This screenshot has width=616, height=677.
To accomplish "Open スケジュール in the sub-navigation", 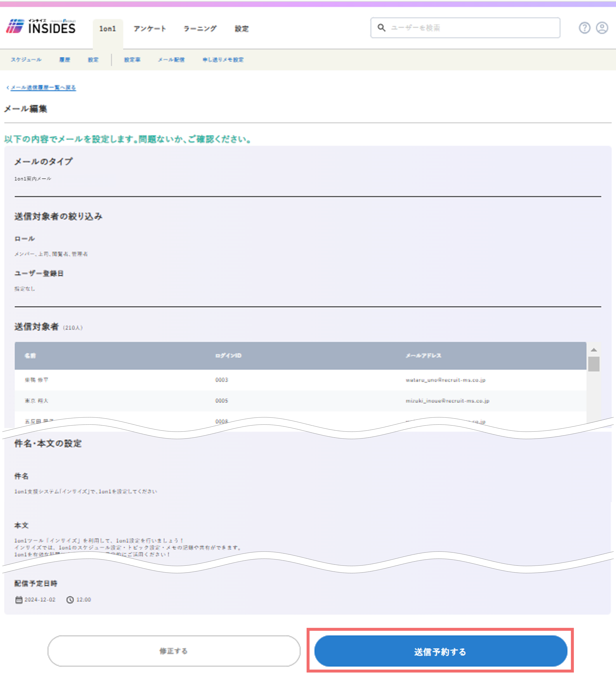I will 26,60.
